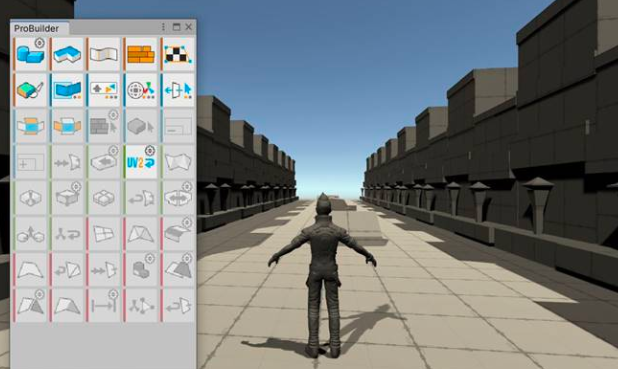
Task: Click Subdivide Object segmented cube icon
Action: tap(104, 198)
